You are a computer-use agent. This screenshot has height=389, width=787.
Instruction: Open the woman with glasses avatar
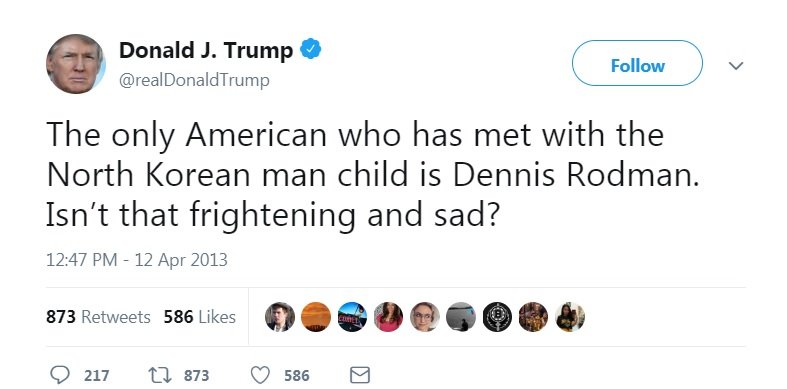425,317
